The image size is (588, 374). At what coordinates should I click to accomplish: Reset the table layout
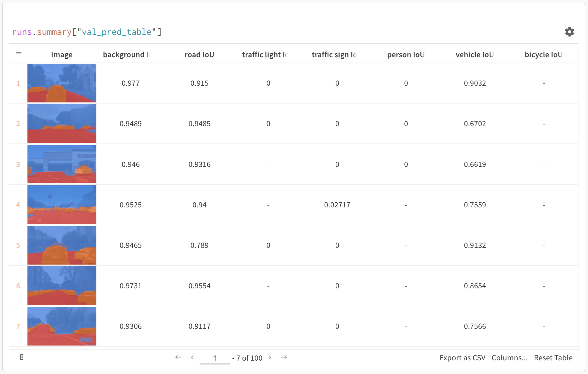[553, 358]
